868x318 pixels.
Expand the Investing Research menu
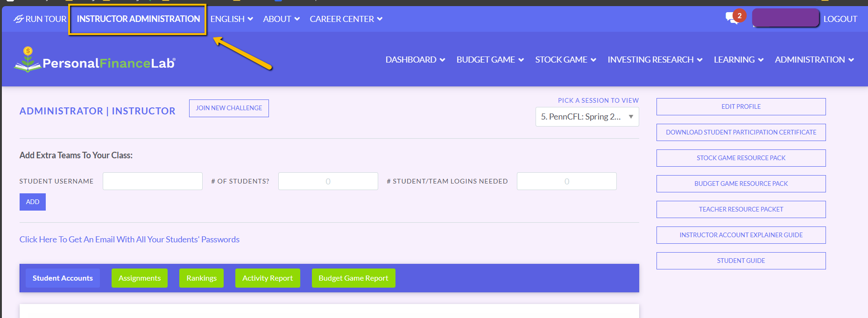coord(655,60)
